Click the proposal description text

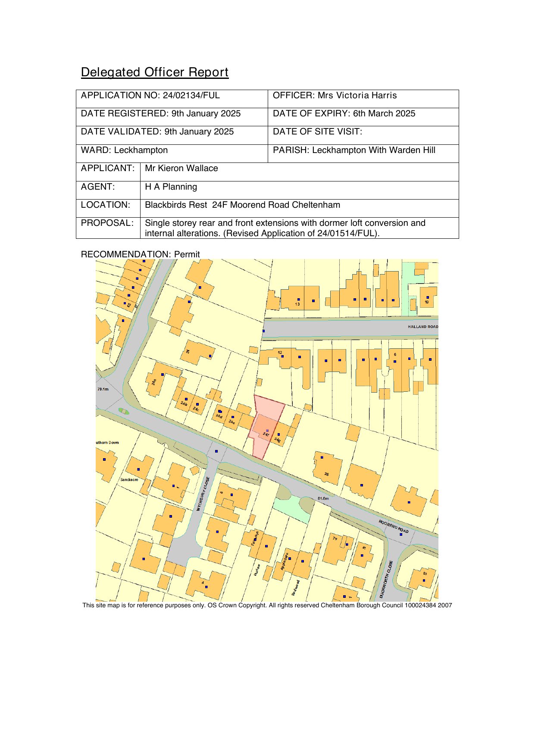click(285, 228)
